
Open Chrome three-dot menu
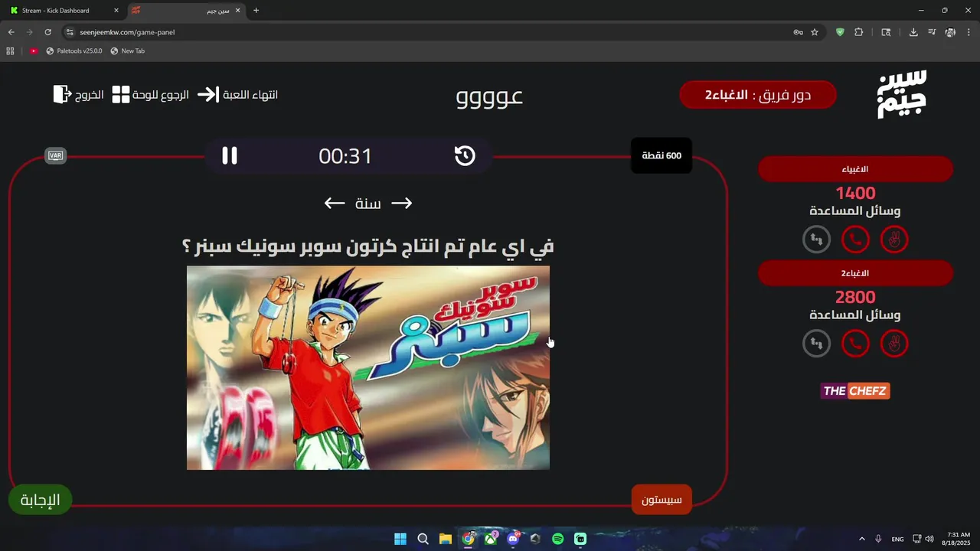pyautogui.click(x=969, y=32)
